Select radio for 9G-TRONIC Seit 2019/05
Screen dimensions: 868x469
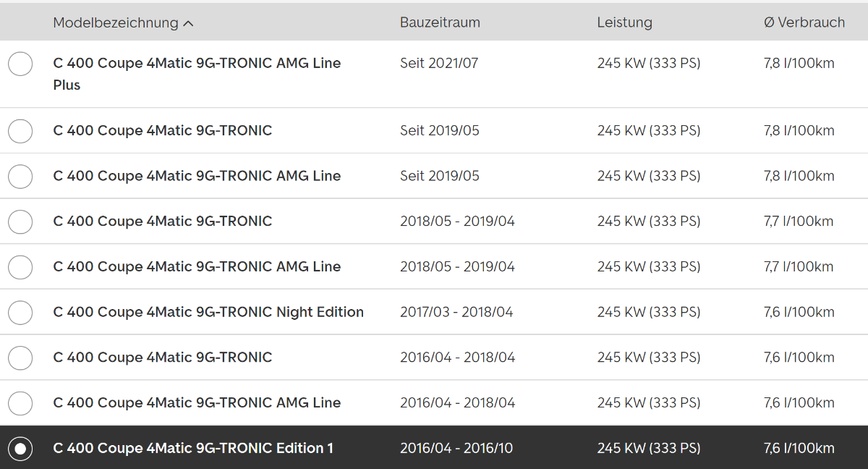20,131
